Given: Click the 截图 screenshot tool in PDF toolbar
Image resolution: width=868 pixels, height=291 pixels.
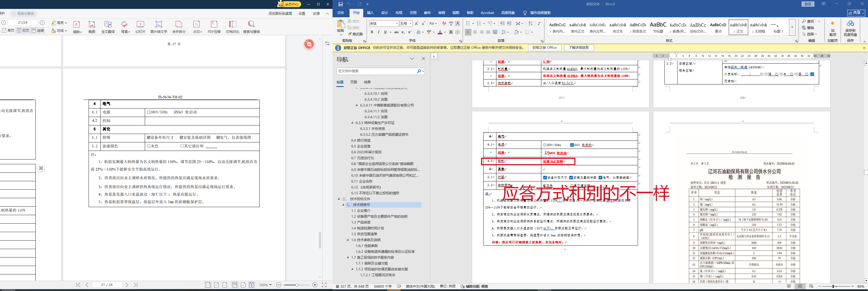Looking at the screenshot, I should (x=92, y=26).
